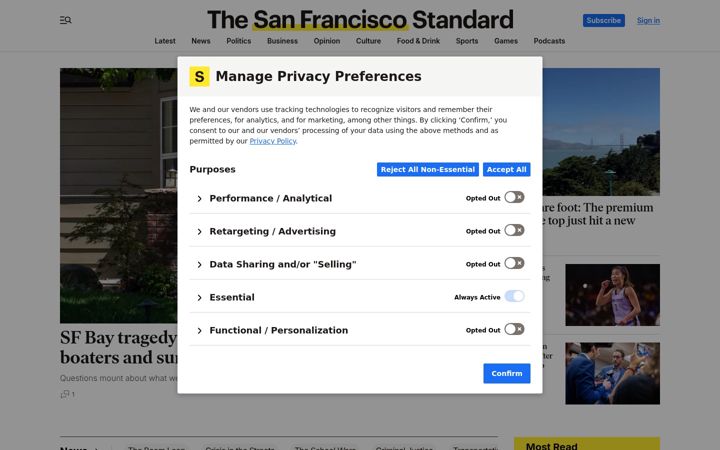Image resolution: width=720 pixels, height=450 pixels.
Task: Click The San Francisco Standard logo
Action: click(x=360, y=20)
